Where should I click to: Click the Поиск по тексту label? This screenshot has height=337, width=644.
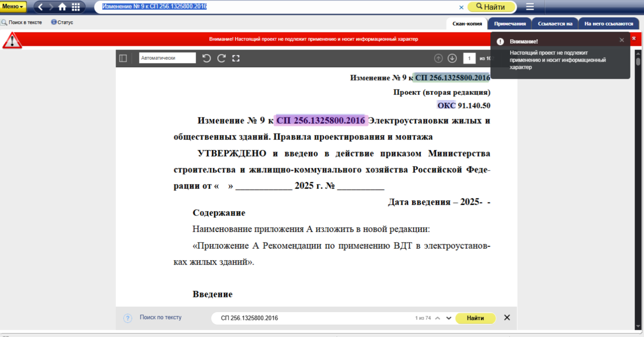click(x=161, y=317)
